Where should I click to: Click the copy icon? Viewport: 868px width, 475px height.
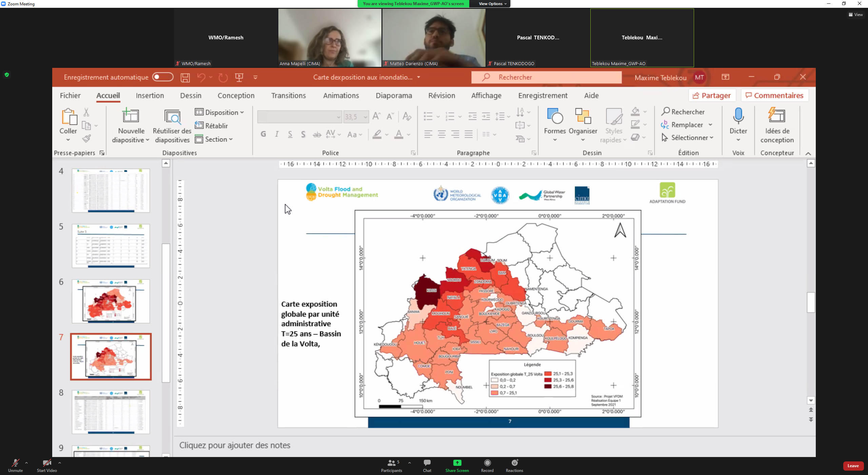86,126
